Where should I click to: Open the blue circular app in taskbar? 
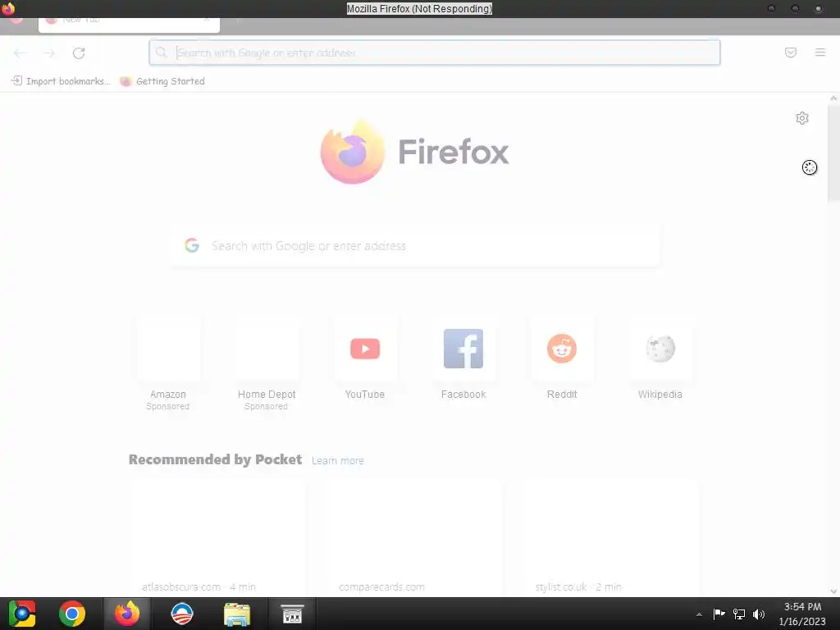coord(181,614)
